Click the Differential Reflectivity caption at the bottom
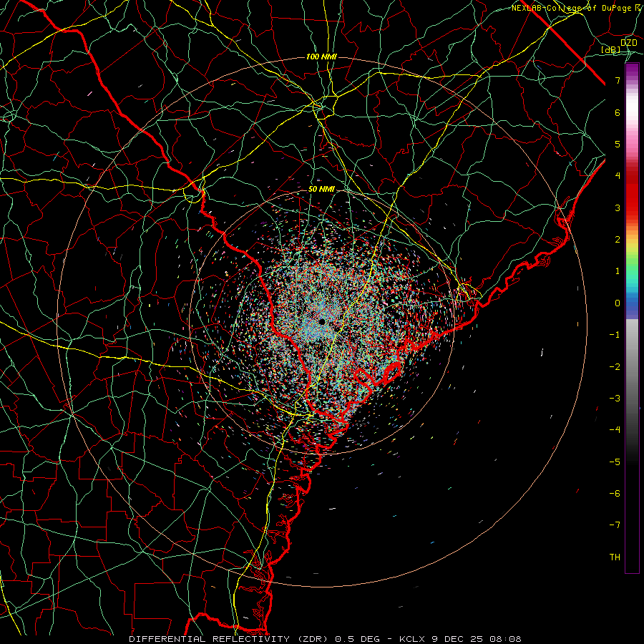Screen dimensions: 644x644 click(325, 639)
